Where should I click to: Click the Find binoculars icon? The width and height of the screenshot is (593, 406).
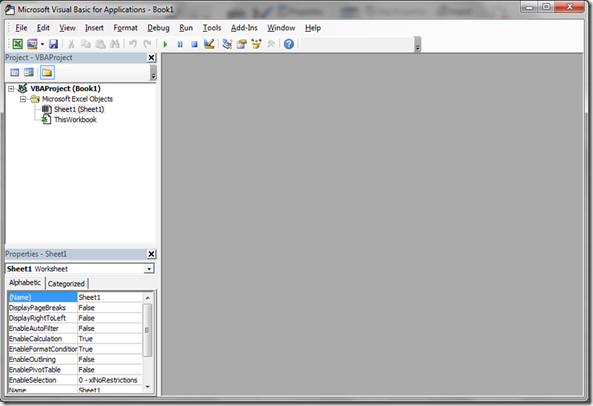tap(115, 44)
